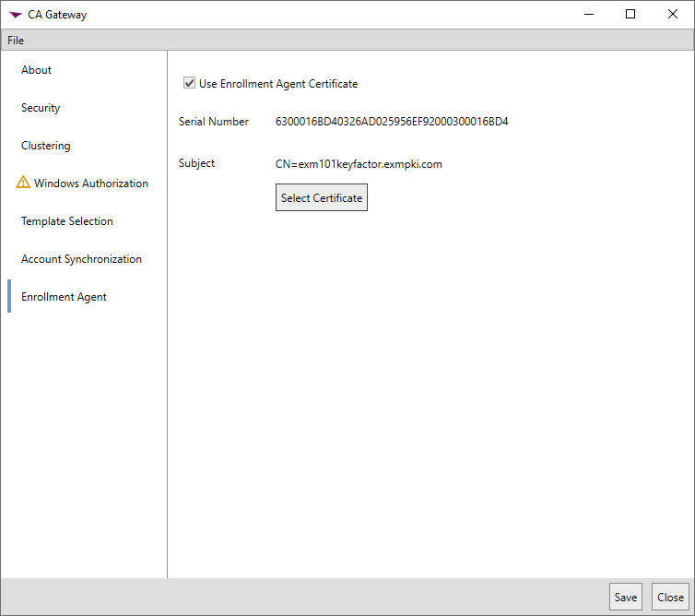Select the Windows Authorization text label

tap(91, 184)
